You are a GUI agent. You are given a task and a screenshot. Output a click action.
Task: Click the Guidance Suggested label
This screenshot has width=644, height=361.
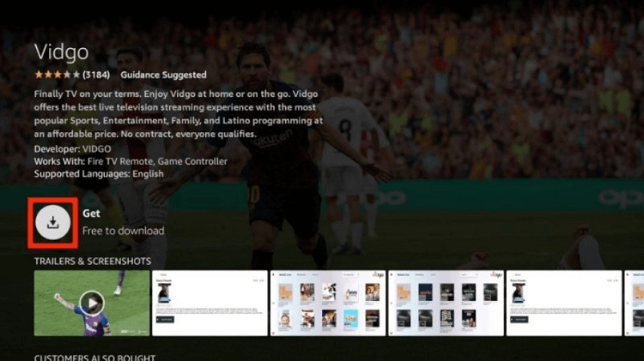tap(163, 75)
